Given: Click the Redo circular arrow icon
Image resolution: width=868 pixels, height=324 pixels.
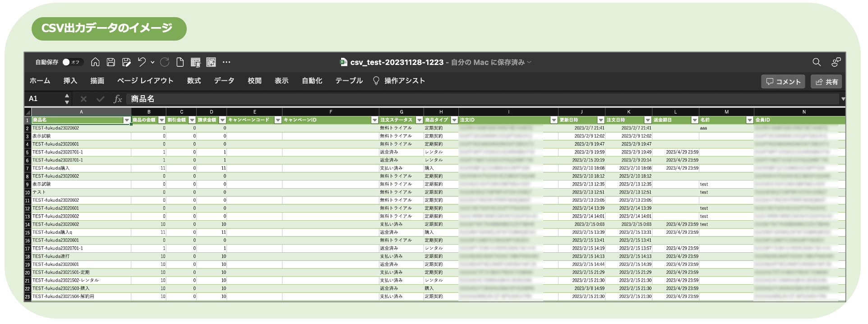Looking at the screenshot, I should pos(165,62).
